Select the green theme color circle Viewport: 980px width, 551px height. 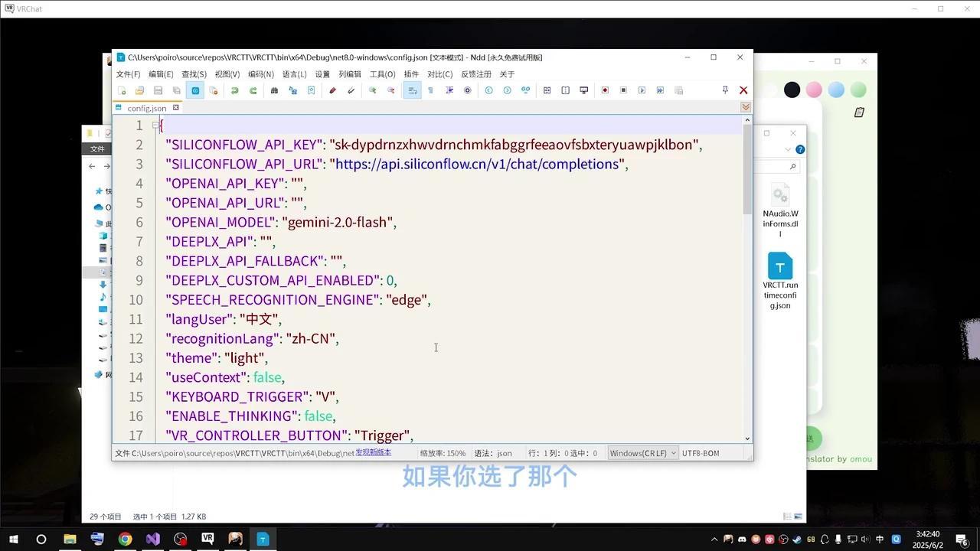pos(858,90)
